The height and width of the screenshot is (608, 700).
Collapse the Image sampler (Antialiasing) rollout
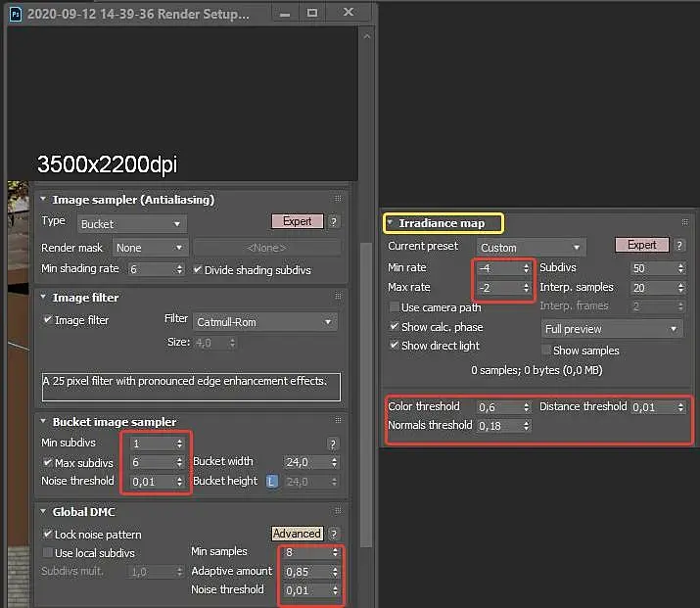click(43, 199)
